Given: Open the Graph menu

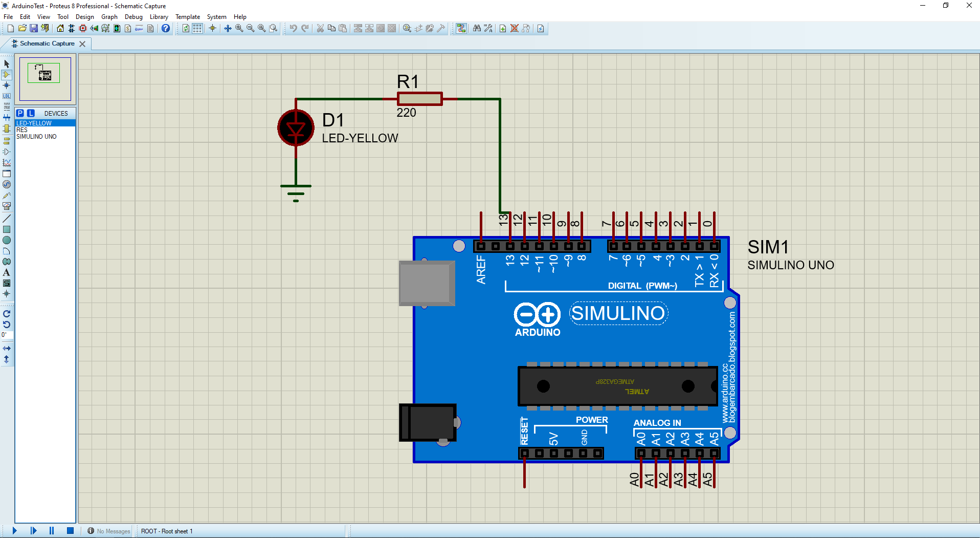Looking at the screenshot, I should pos(109,17).
